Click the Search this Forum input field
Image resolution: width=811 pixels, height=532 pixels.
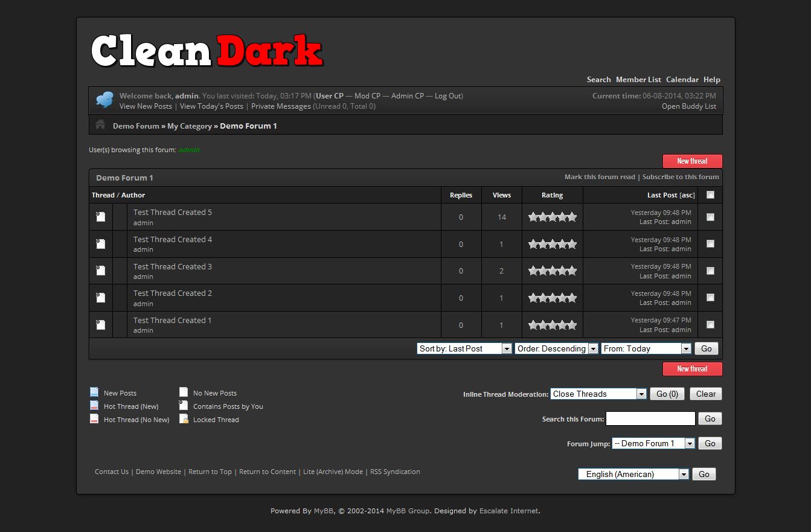tap(650, 418)
